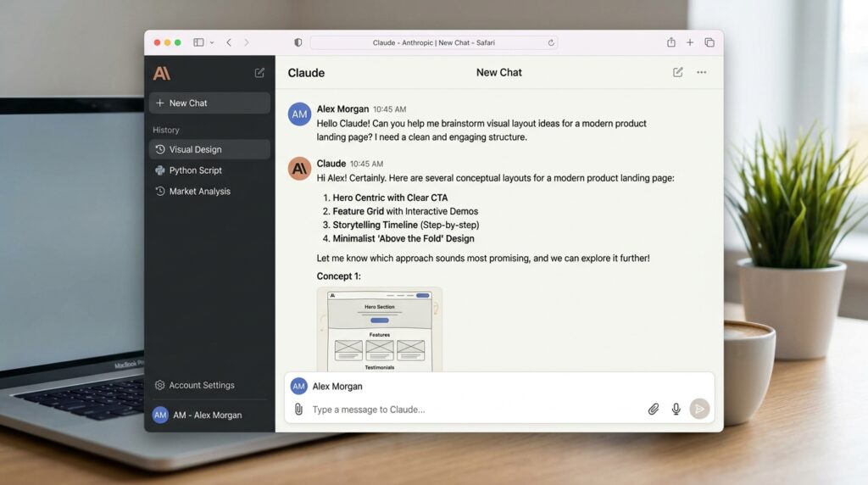
Task: Click the AM avatar beside Alex Morgan's message
Action: click(299, 114)
